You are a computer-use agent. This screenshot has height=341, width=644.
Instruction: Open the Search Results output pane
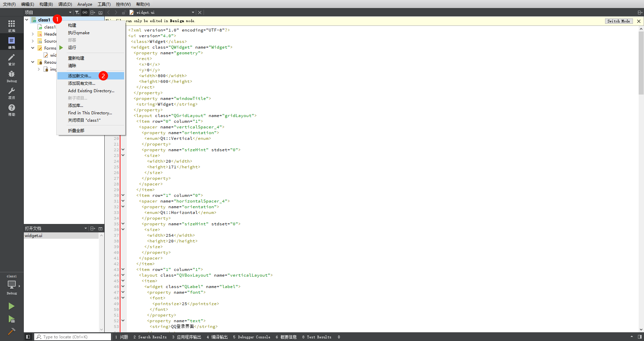(x=150, y=337)
